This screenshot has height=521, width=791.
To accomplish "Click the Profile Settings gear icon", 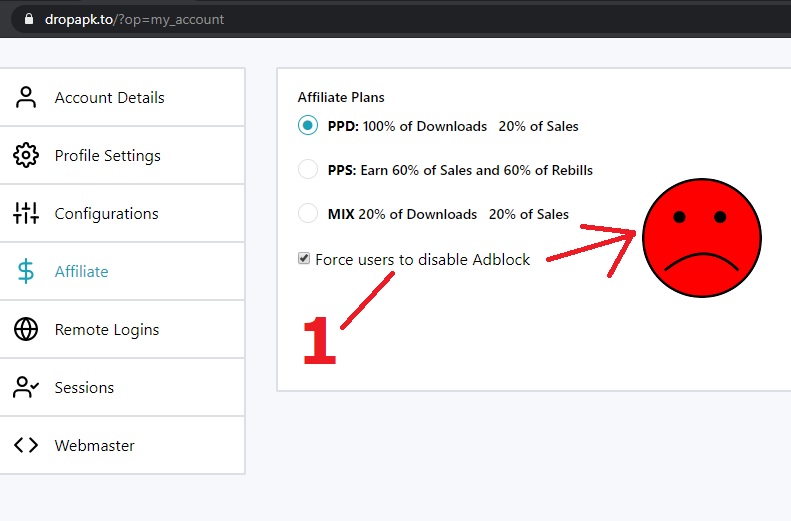I will pos(26,156).
